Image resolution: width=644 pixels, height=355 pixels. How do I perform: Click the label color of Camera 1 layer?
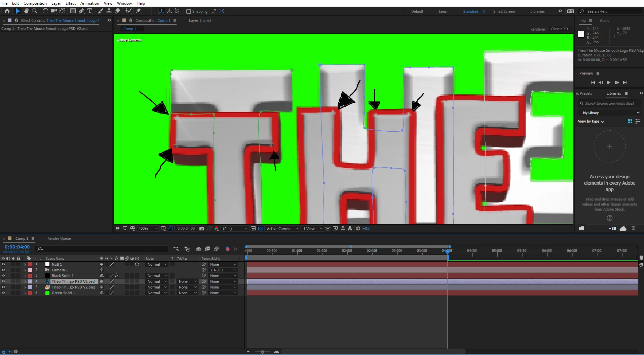(x=30, y=270)
